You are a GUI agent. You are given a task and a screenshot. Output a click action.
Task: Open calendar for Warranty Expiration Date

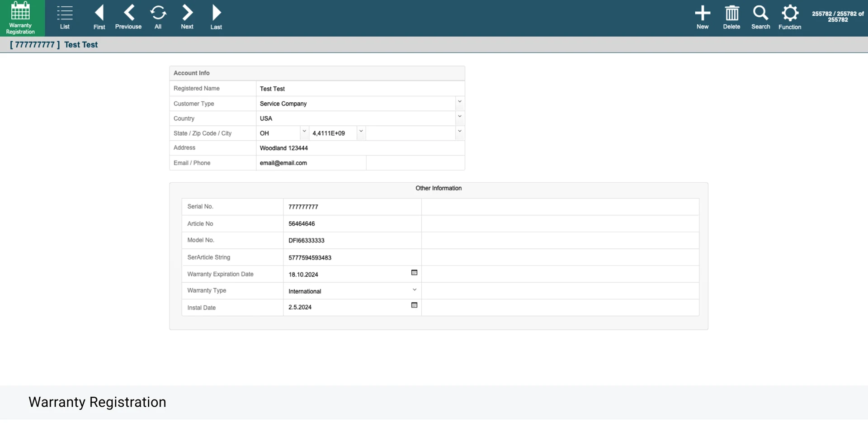point(414,272)
